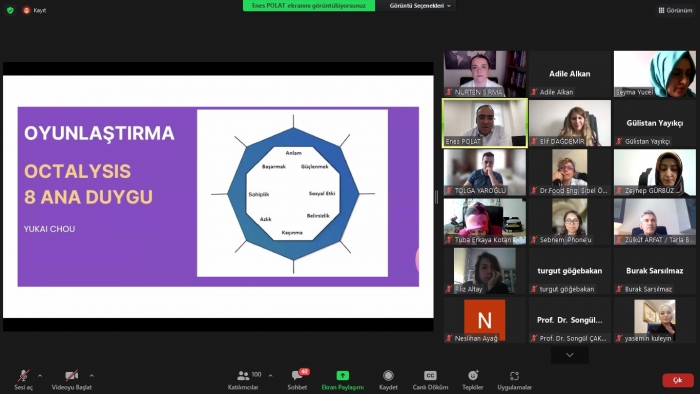This screenshot has width=700, height=394.
Task: Change layout via Görünüm menu
Action: [x=675, y=10]
